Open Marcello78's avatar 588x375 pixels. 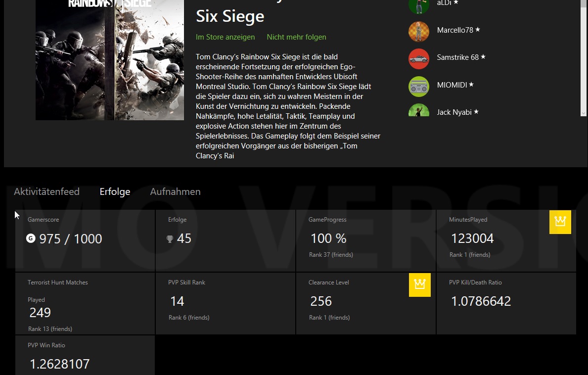tap(418, 32)
